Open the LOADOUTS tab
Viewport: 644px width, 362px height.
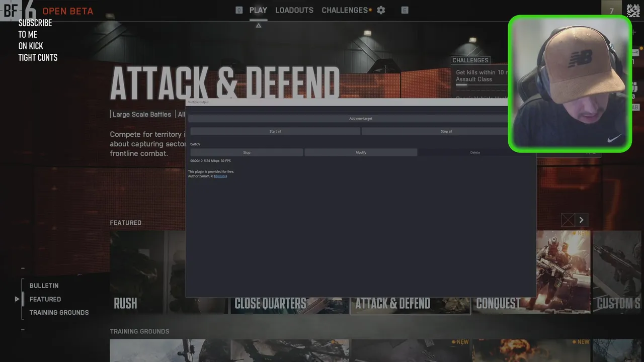tap(294, 10)
